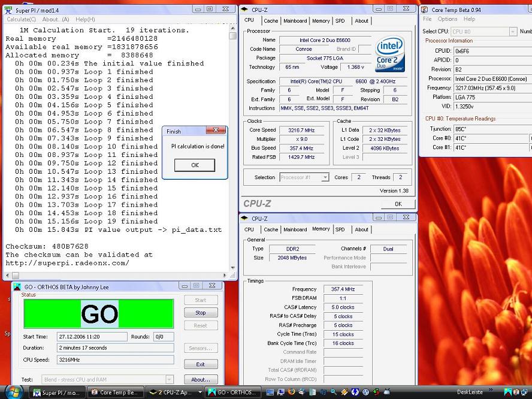
Task: Open the Processor #1 selection dropdown
Action: click(325, 177)
